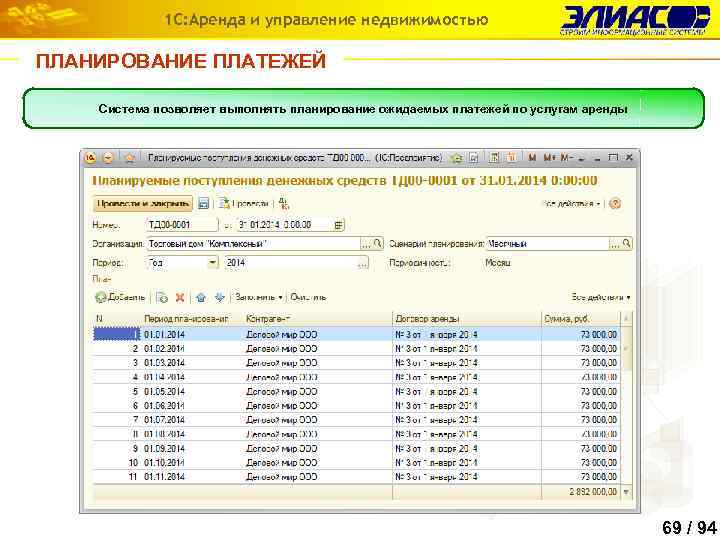Select the row dated 01.01.2014

pos(356,335)
